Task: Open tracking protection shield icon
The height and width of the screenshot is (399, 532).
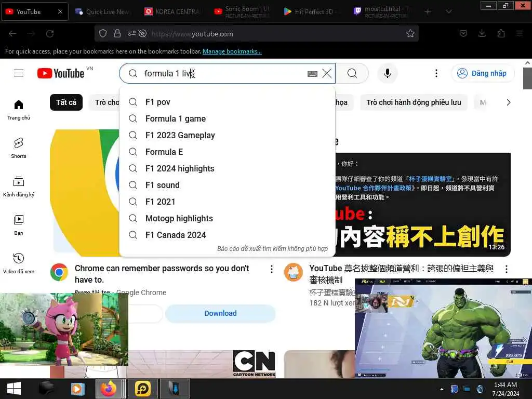Action: point(103,33)
